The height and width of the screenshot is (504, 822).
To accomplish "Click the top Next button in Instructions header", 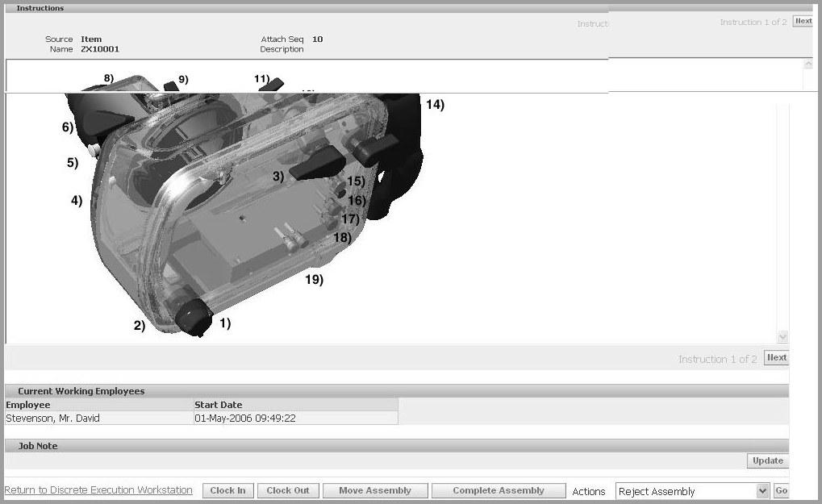I will [x=803, y=21].
